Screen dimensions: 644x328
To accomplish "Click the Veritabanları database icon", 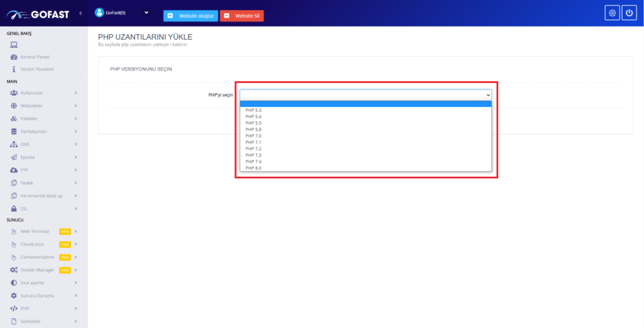I will 14,132.
